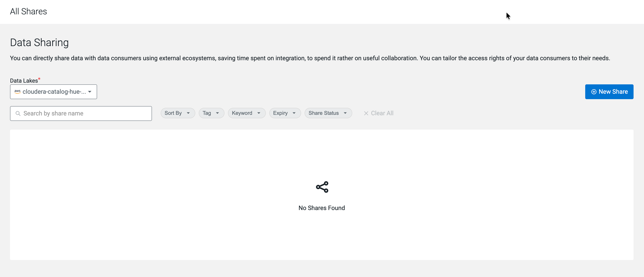Click the plus circle icon on New Share
This screenshot has width=644, height=277.
tap(593, 92)
